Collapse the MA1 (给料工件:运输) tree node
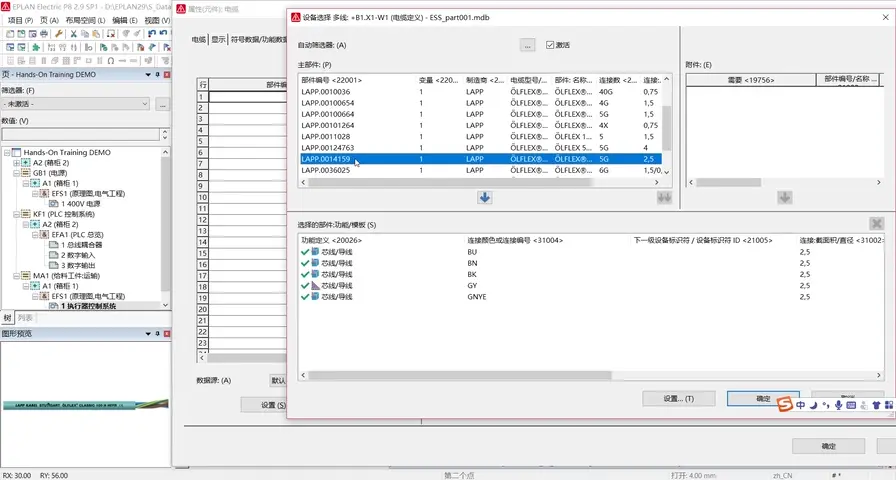Viewport: 896px width, 480px height. coord(17,276)
